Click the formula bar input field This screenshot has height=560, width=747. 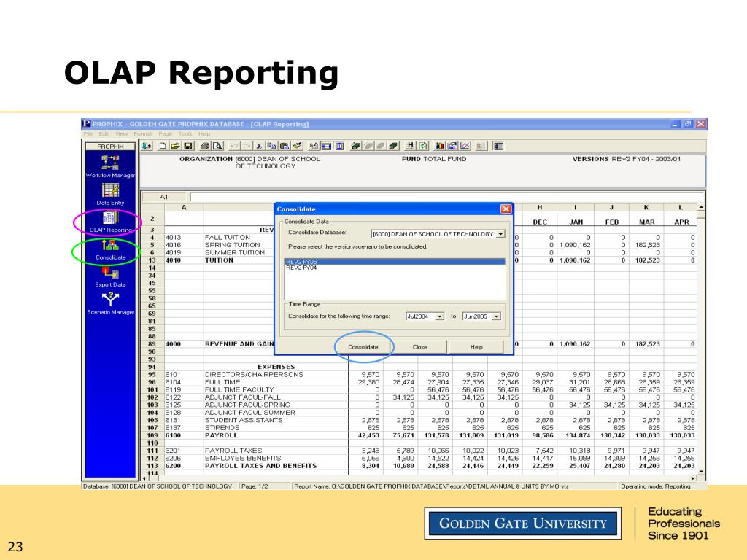pos(446,197)
